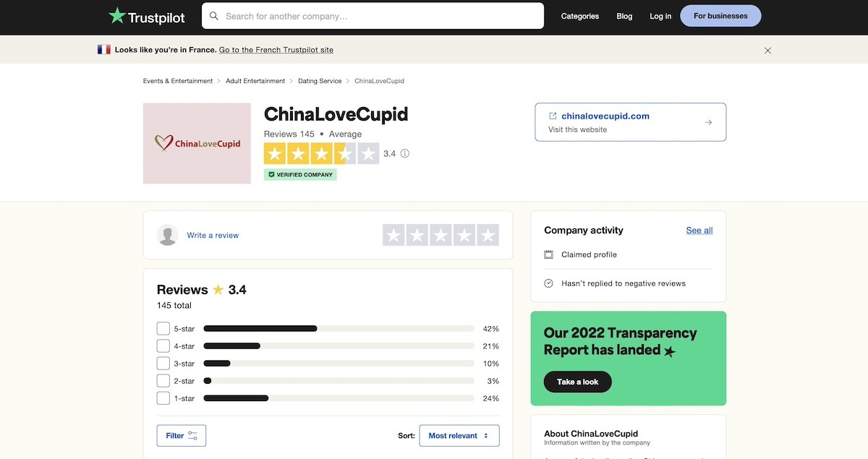Image resolution: width=868 pixels, height=459 pixels.
Task: Click the info icon next to the 3.4 rating
Action: [x=404, y=153]
